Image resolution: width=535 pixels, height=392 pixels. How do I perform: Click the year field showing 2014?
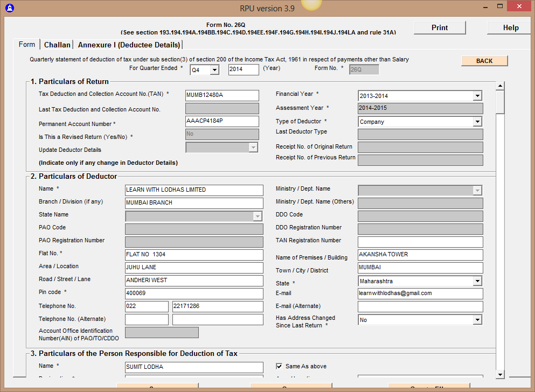(x=244, y=69)
